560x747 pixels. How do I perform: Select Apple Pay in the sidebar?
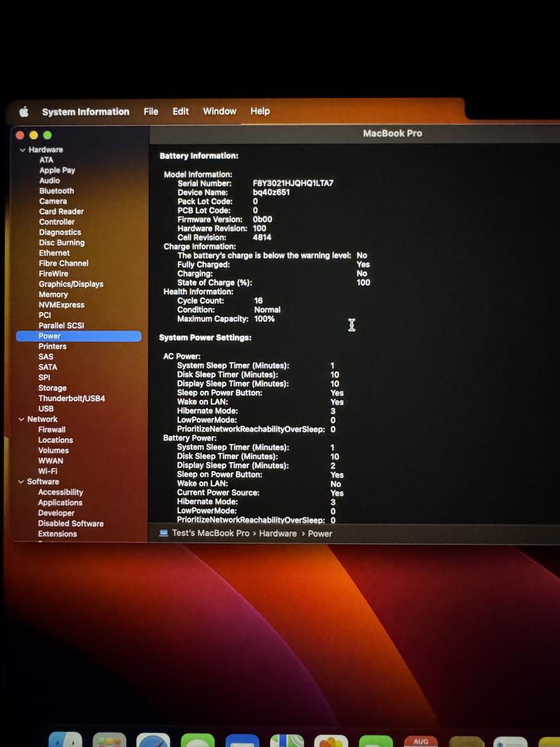[57, 171]
